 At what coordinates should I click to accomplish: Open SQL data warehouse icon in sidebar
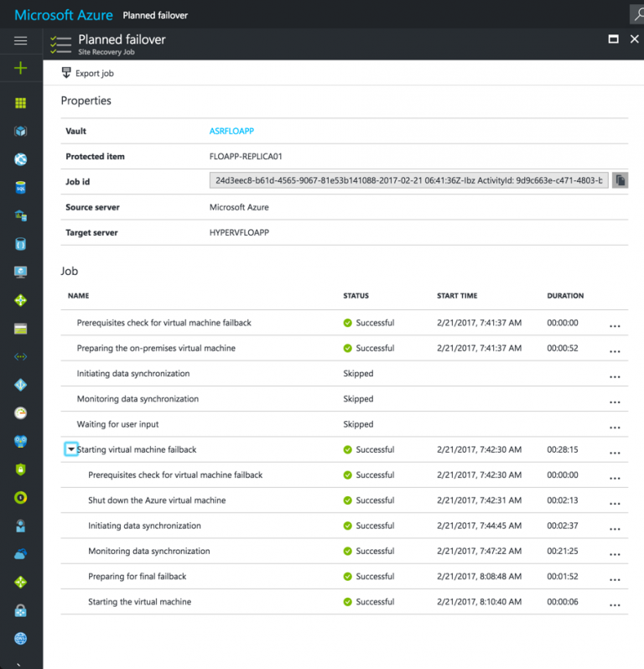[x=20, y=215]
